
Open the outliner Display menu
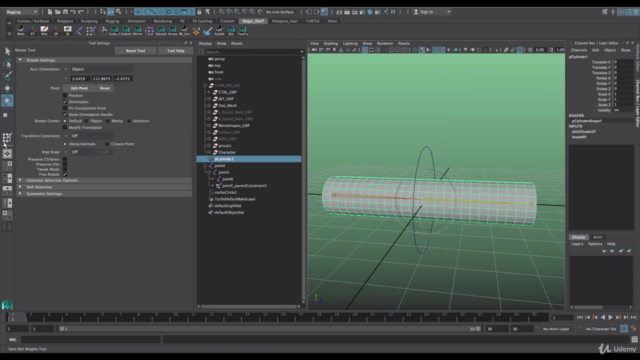(205, 43)
